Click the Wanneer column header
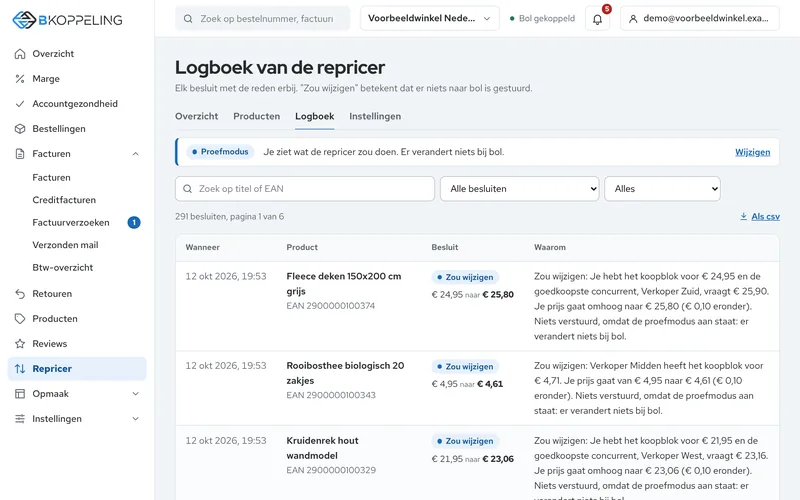The width and height of the screenshot is (800, 500). [203, 247]
